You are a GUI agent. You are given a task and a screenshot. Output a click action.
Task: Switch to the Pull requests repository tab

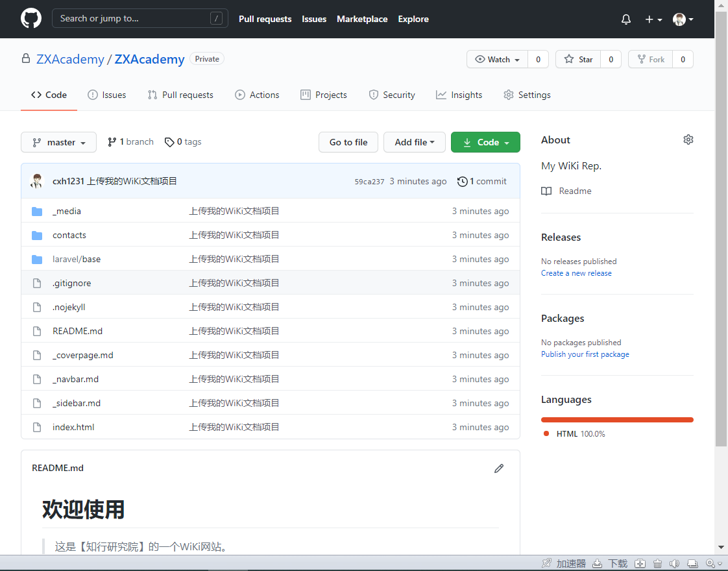click(x=180, y=95)
